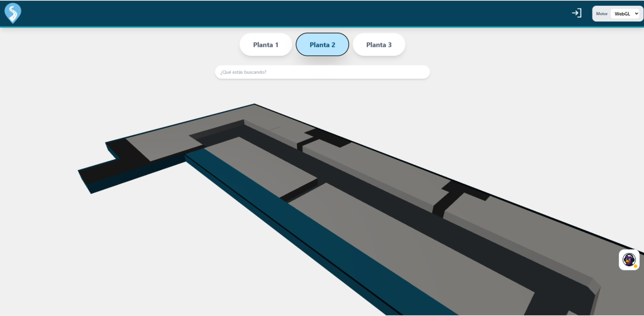Focus the '¿Qué estás buscando?' search field
This screenshot has height=316, width=644.
pyautogui.click(x=323, y=72)
